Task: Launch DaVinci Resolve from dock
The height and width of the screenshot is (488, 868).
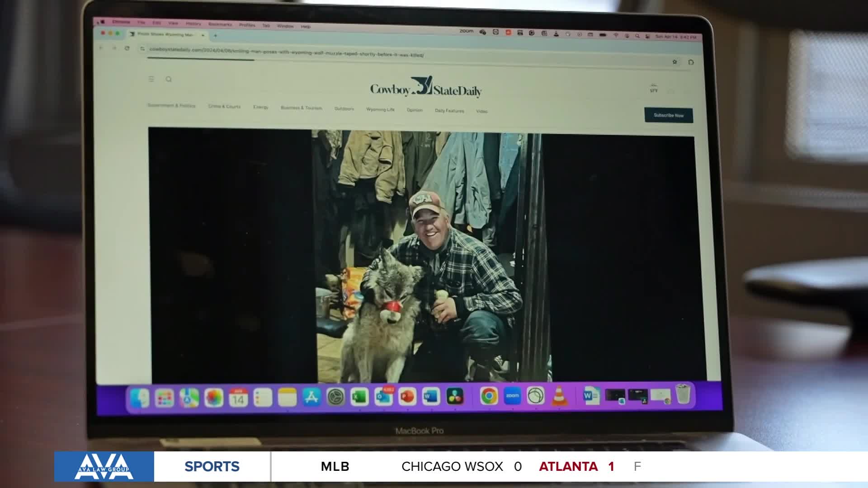Action: 455,396
